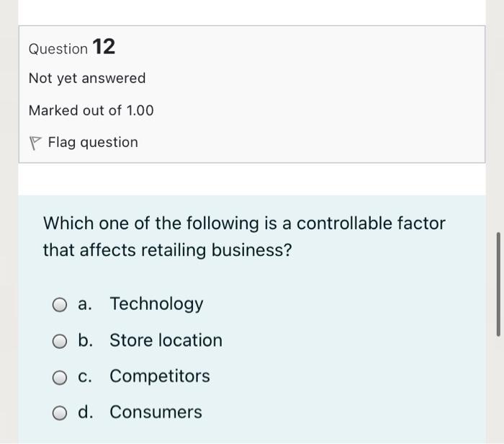Viewport: 504px width, 444px height.
Task: Select the radio button for option d
Action: click(60, 413)
